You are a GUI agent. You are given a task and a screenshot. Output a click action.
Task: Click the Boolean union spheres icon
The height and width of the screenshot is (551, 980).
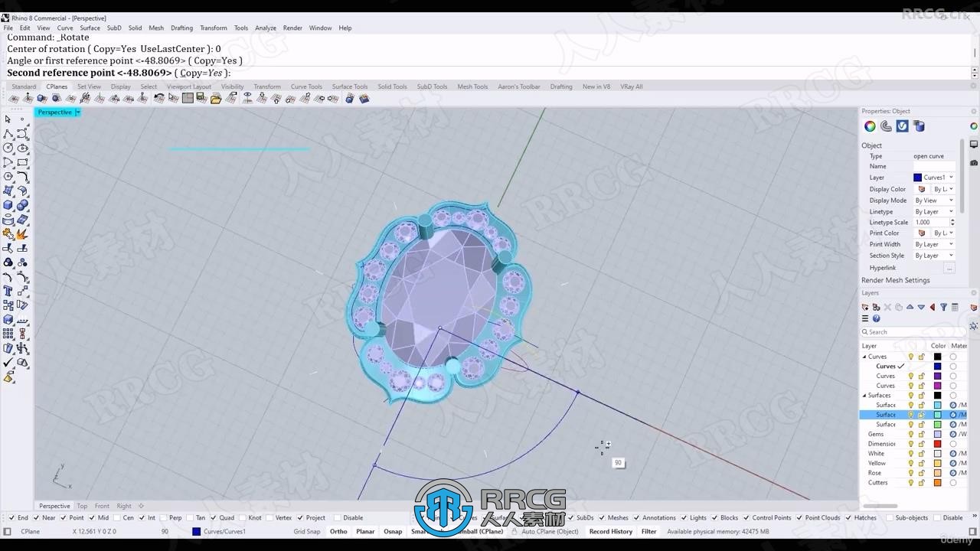[x=22, y=205]
